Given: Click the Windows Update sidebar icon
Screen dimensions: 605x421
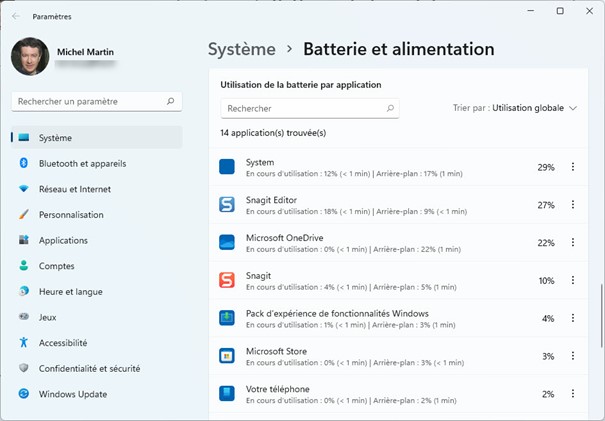Looking at the screenshot, I should pyautogui.click(x=23, y=394).
